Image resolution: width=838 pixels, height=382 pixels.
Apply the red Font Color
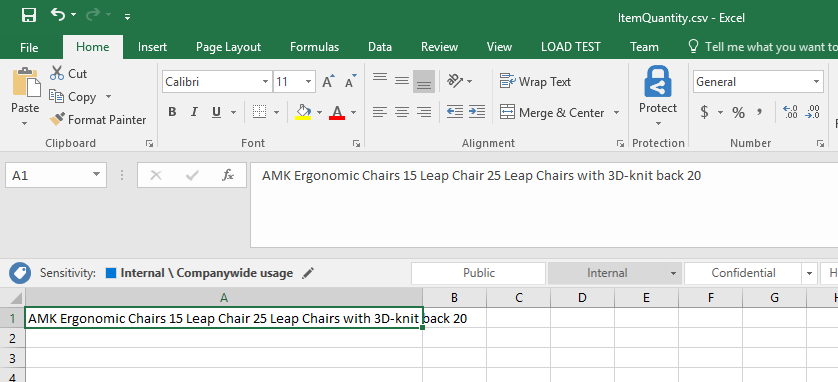point(337,112)
